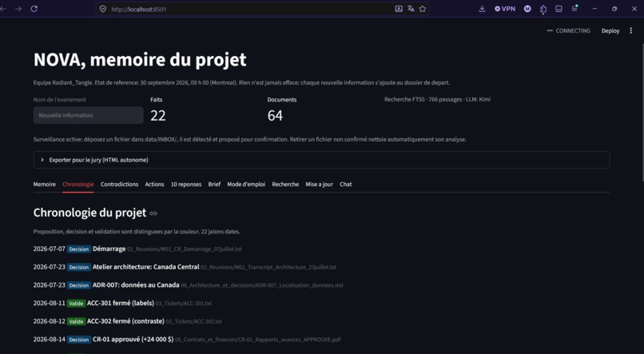This screenshot has height=354, width=644.
Task: Click the Nouvelle information input field
Action: point(89,115)
